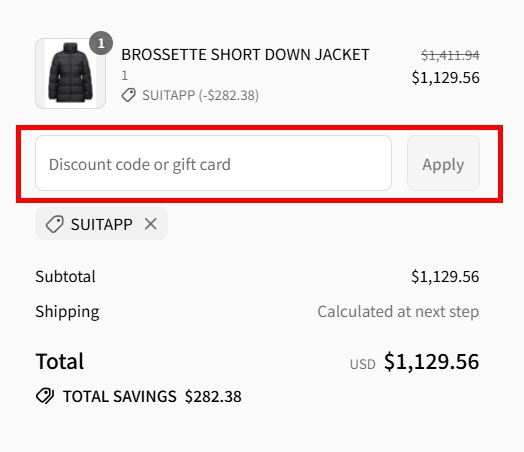Click the Discount code or gift card field
The image size is (524, 452).
pos(213,163)
